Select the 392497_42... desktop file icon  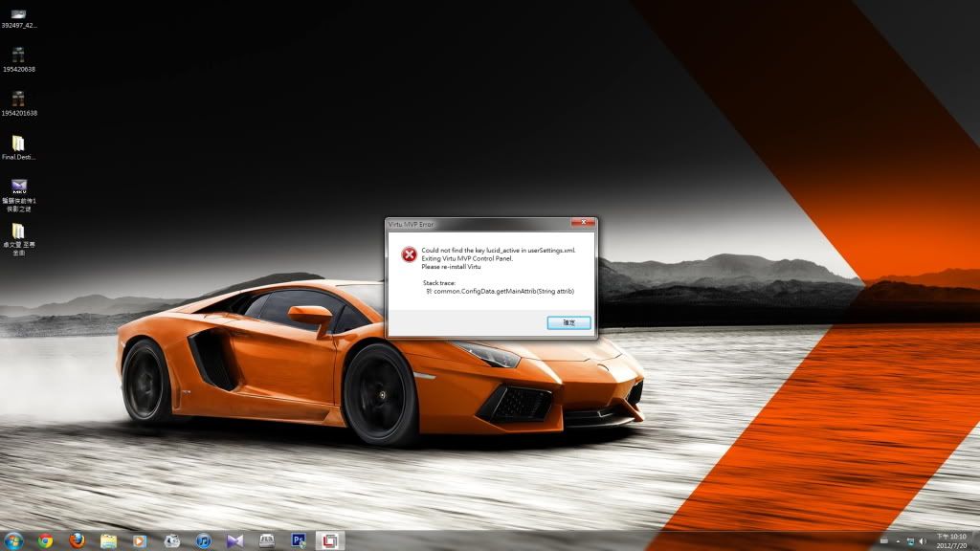coord(19,19)
